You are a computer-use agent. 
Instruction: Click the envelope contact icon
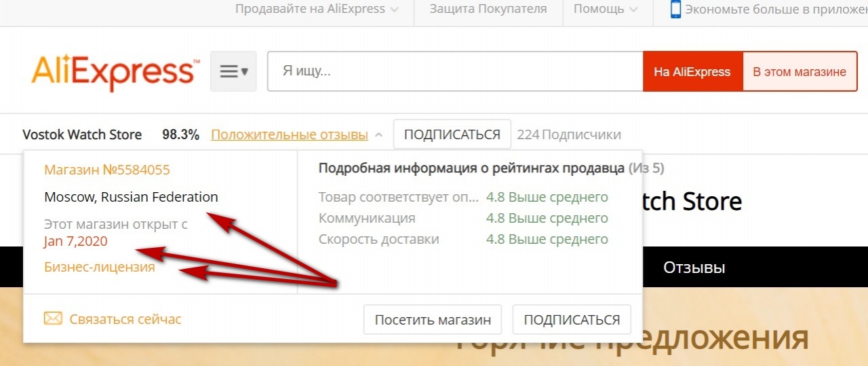[x=53, y=318]
